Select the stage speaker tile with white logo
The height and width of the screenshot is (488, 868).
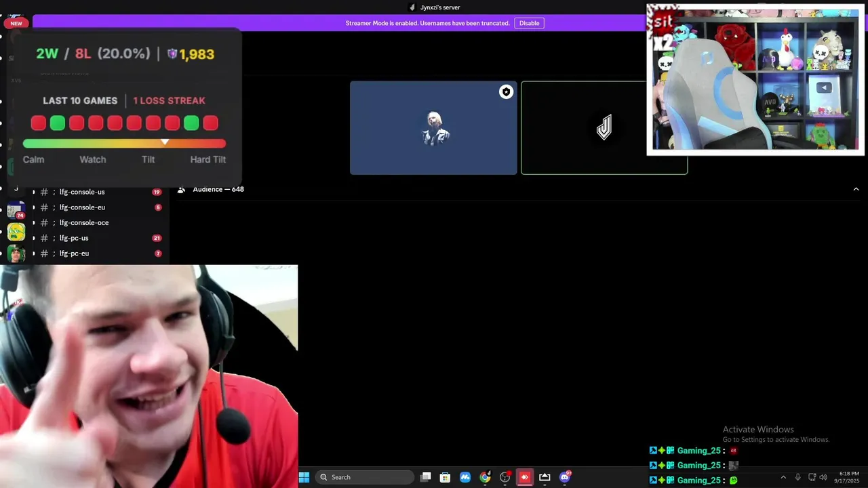click(x=604, y=128)
